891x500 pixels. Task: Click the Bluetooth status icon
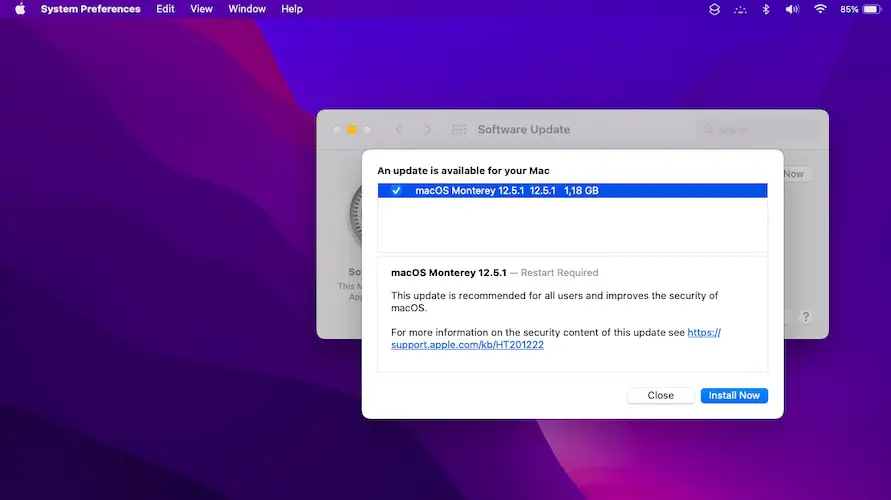767,9
